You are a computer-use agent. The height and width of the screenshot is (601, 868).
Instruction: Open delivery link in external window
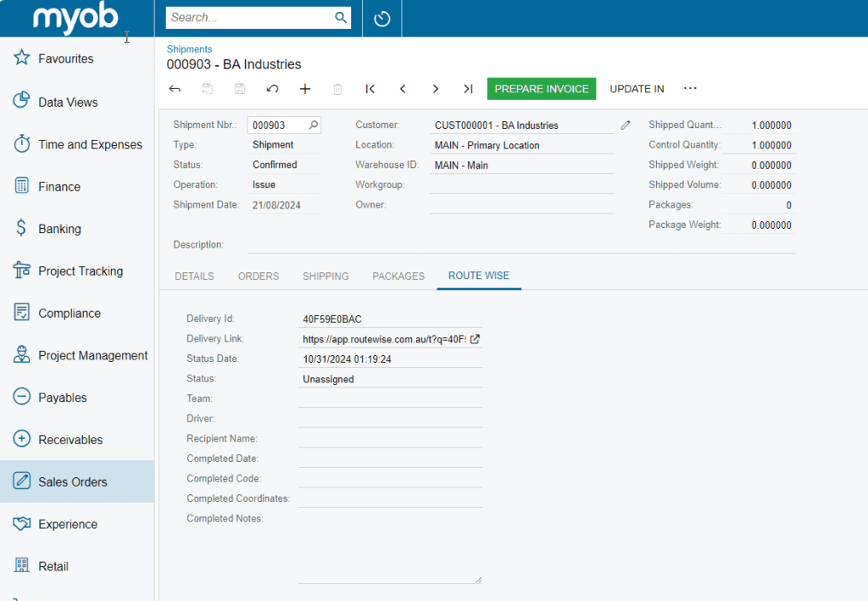475,339
